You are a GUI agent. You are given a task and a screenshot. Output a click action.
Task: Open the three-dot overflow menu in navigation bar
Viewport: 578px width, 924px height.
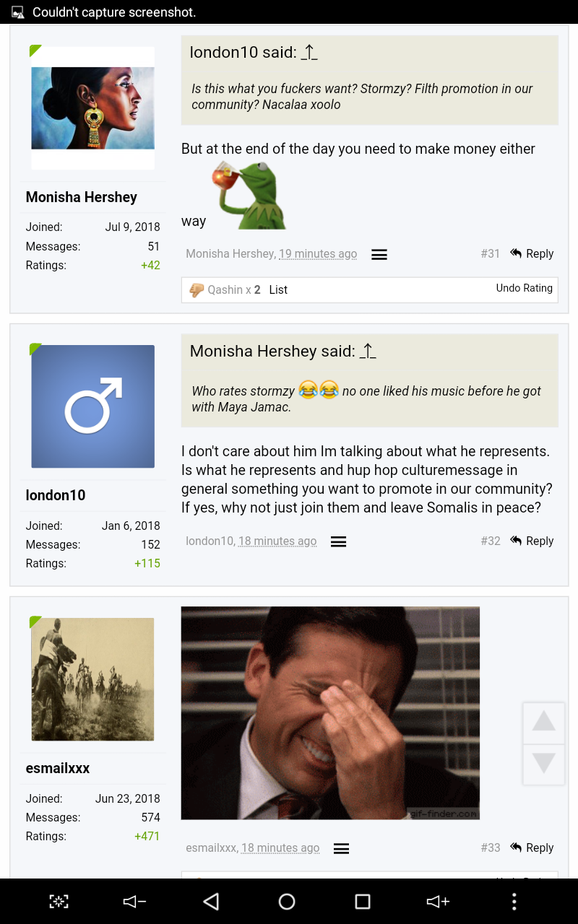(x=514, y=901)
